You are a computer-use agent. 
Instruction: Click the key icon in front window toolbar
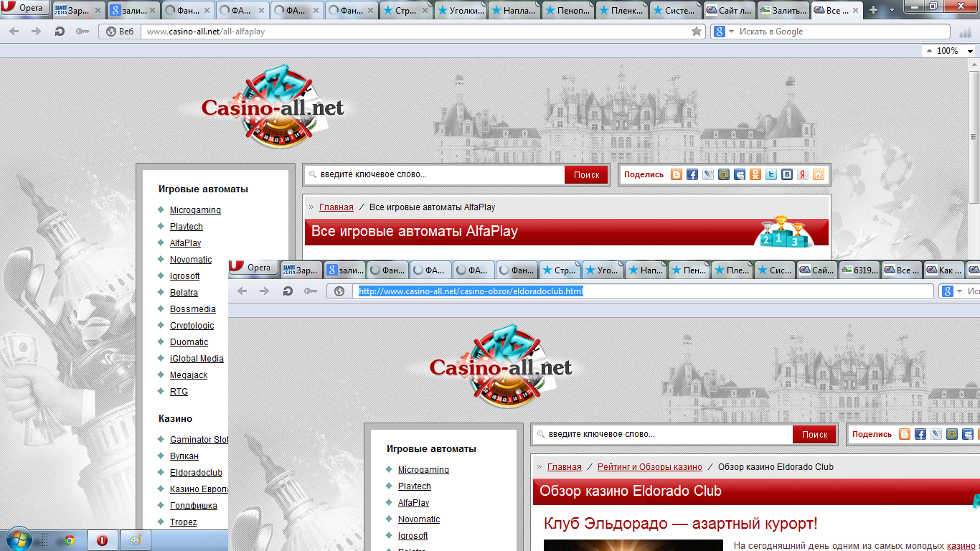click(311, 291)
